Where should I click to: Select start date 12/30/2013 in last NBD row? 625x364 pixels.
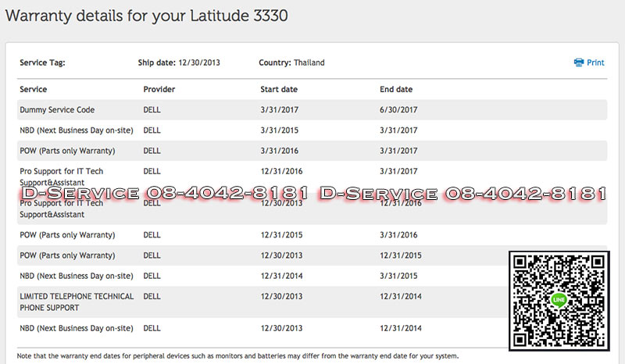click(281, 328)
